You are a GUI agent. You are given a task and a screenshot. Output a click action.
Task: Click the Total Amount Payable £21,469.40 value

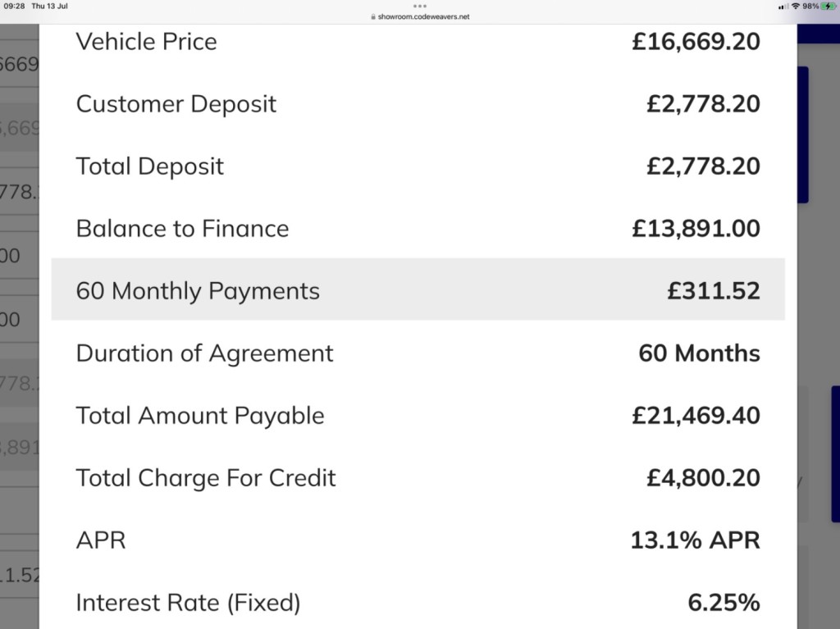696,416
